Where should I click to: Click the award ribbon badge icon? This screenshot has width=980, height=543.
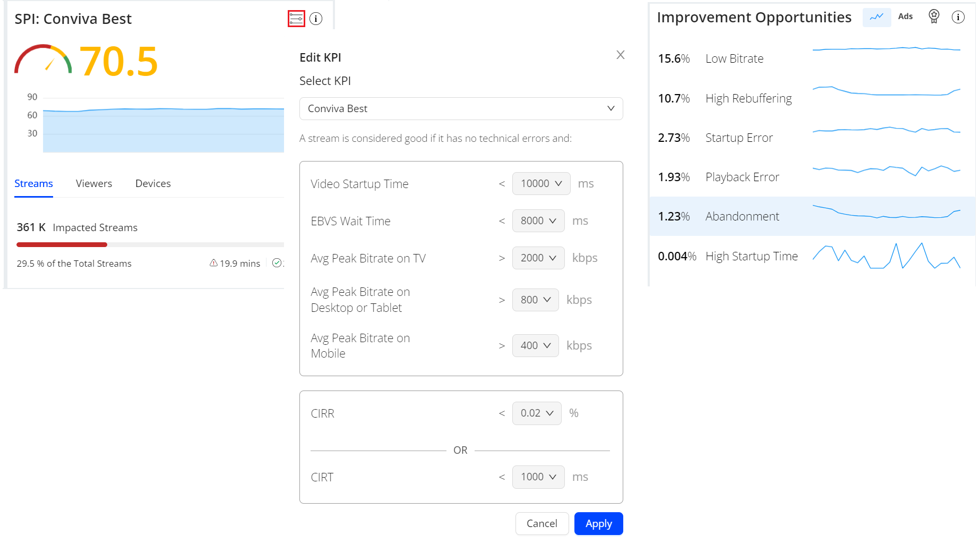coord(934,16)
